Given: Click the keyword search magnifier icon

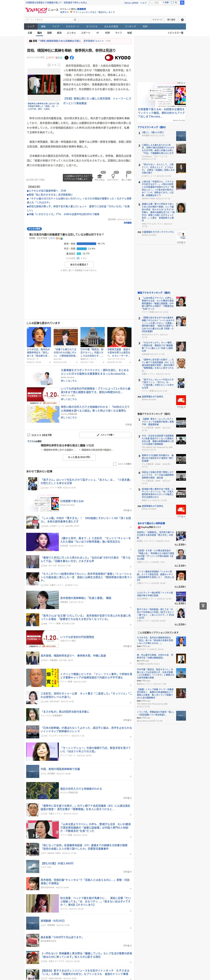Looking at the screenshot, I should point(75,19).
